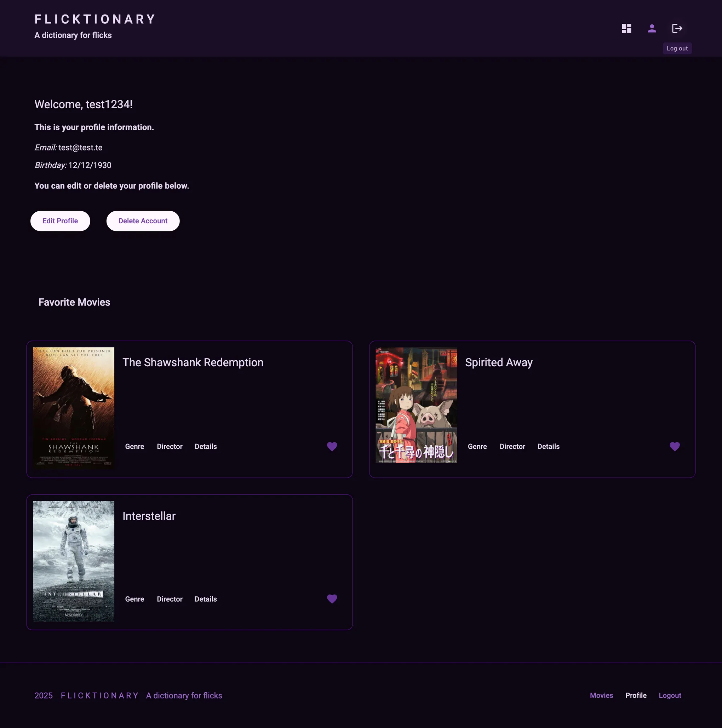Viewport: 722px width, 728px height.
Task: Click the Edit Profile button
Action: click(x=60, y=221)
